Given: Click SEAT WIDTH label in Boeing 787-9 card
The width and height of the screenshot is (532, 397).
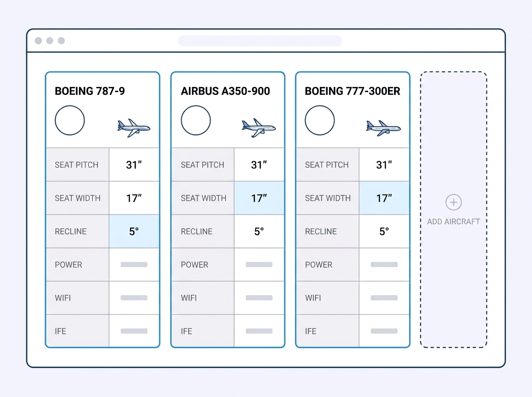Looking at the screenshot, I should click(x=78, y=198).
